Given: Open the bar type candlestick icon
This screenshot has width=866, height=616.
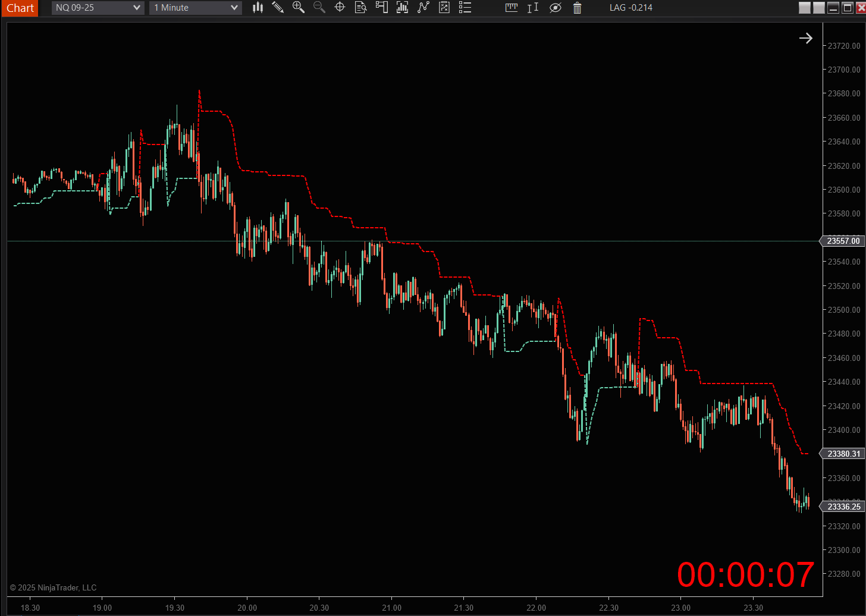Looking at the screenshot, I should point(258,8).
